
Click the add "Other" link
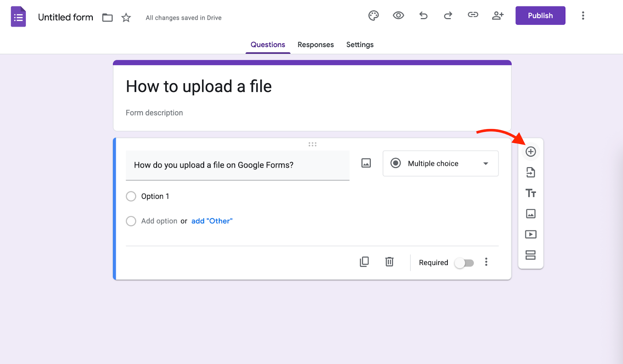point(212,221)
